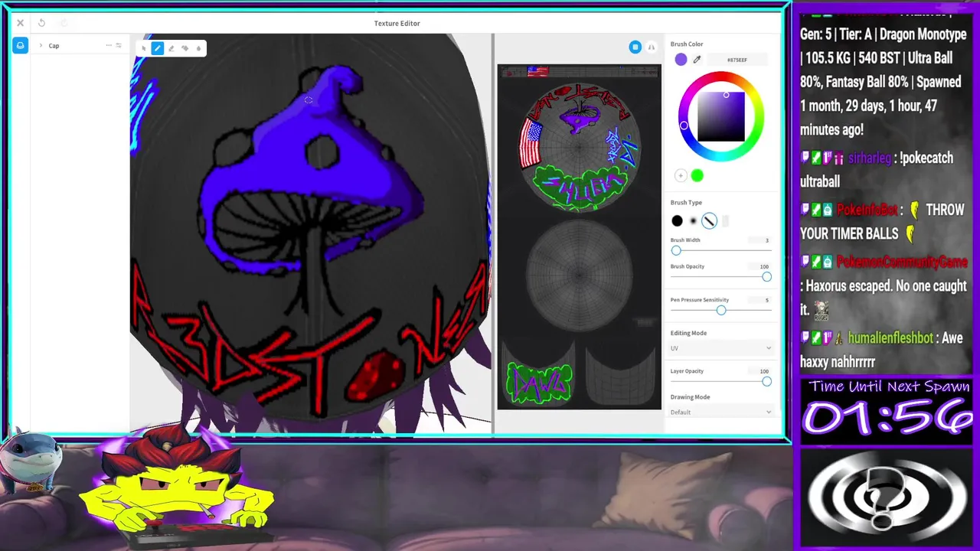980x551 pixels.
Task: Click the Drawing Mode label
Action: [690, 397]
